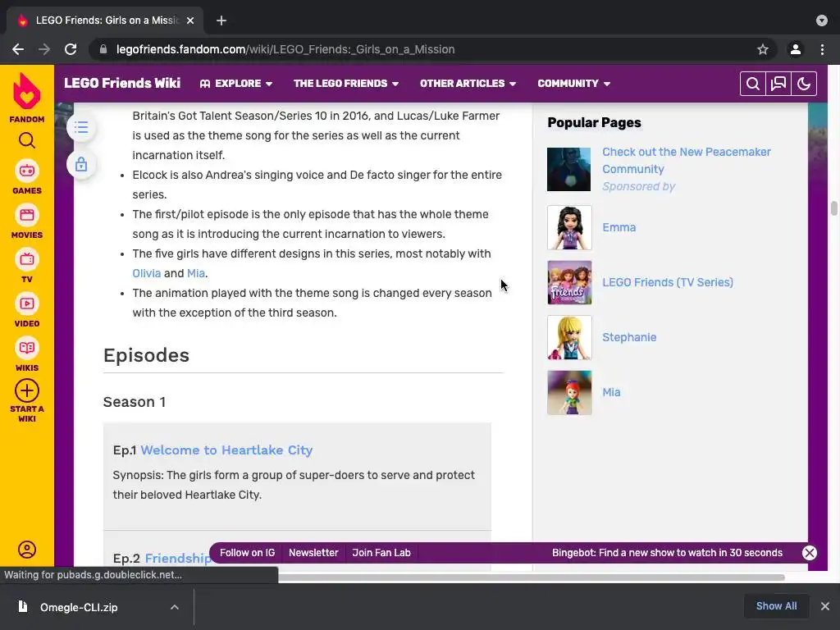Open the tab search dropdown arrow
840x630 pixels.
click(822, 21)
